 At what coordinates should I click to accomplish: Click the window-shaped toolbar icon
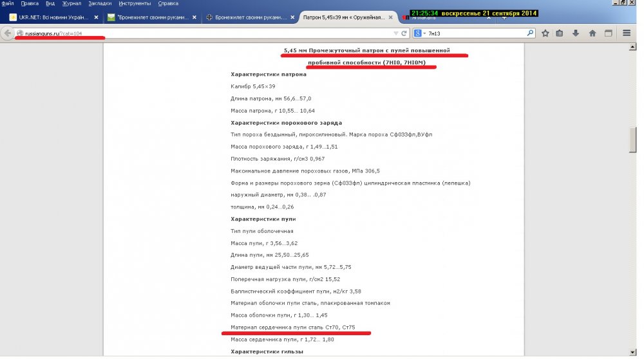click(609, 33)
